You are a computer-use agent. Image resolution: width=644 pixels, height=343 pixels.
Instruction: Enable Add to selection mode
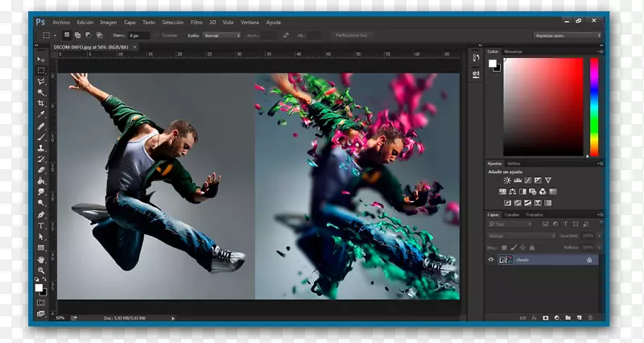coord(77,35)
